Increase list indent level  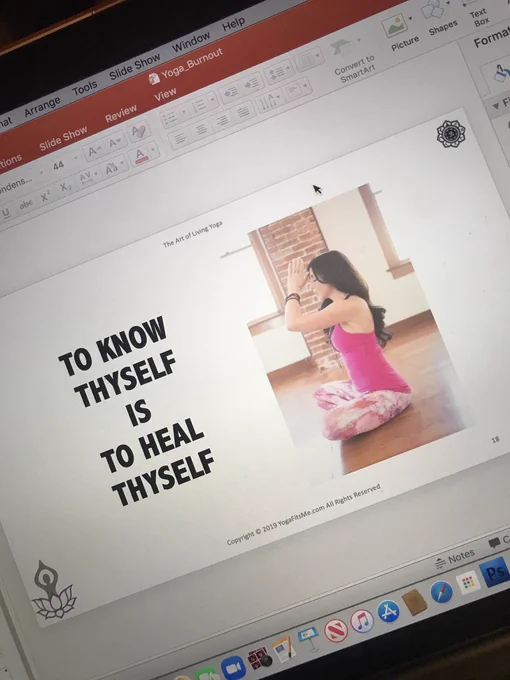[252, 82]
